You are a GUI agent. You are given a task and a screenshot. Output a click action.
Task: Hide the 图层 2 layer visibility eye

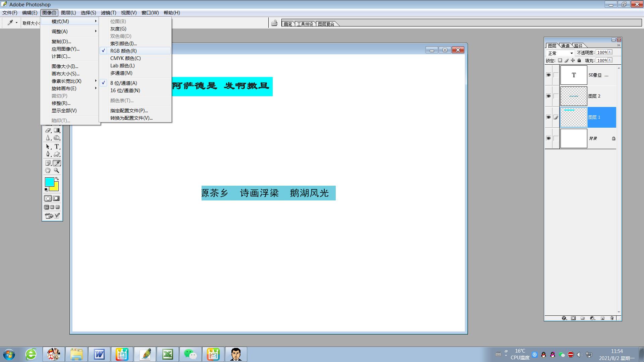(x=548, y=96)
